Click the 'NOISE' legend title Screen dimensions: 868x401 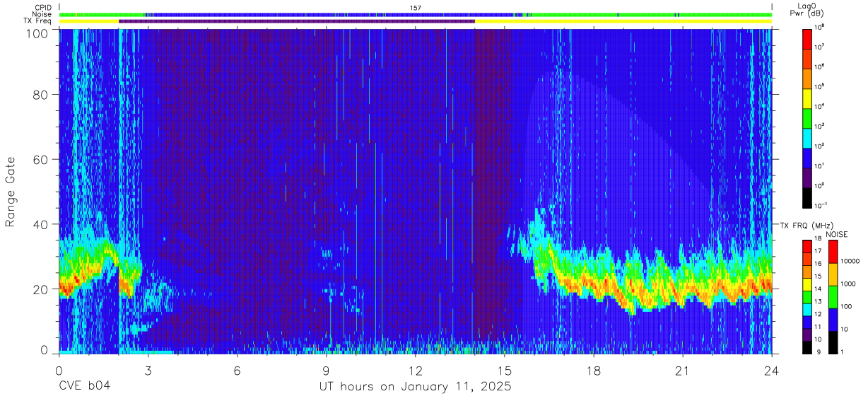(x=835, y=234)
